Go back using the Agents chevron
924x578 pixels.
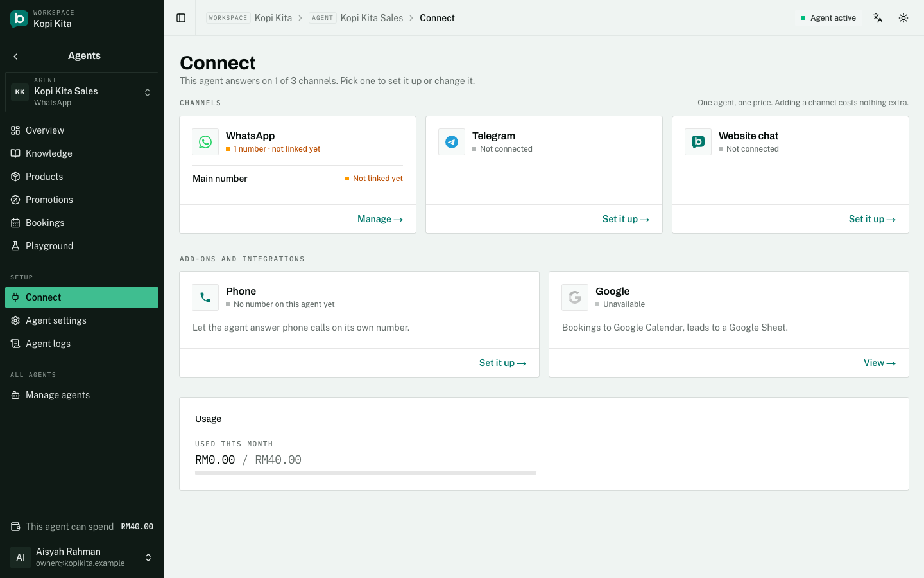[x=15, y=57]
